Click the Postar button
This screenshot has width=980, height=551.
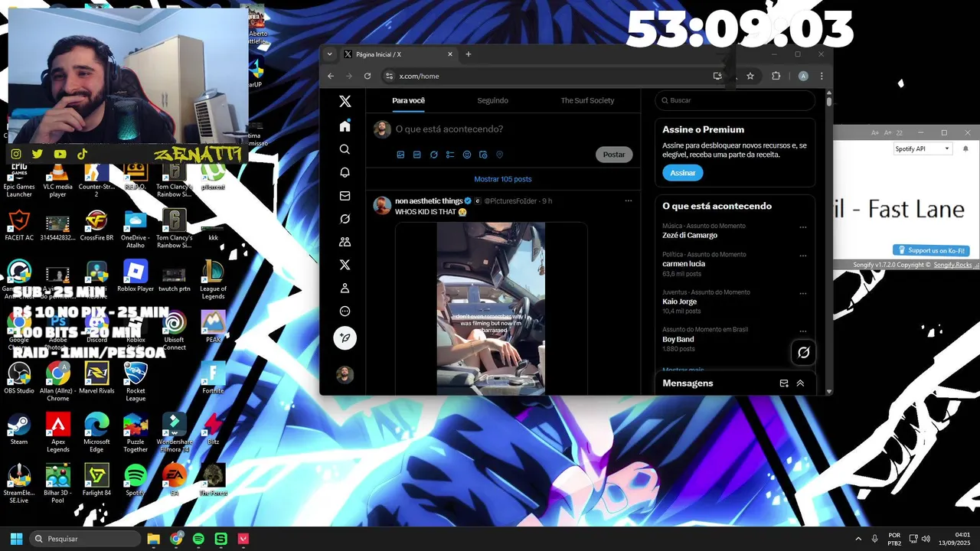point(614,155)
